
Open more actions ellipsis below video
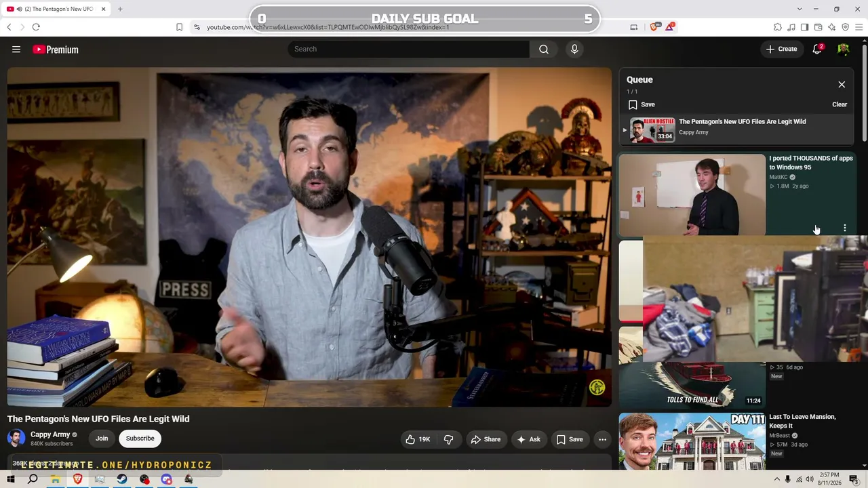coord(602,439)
